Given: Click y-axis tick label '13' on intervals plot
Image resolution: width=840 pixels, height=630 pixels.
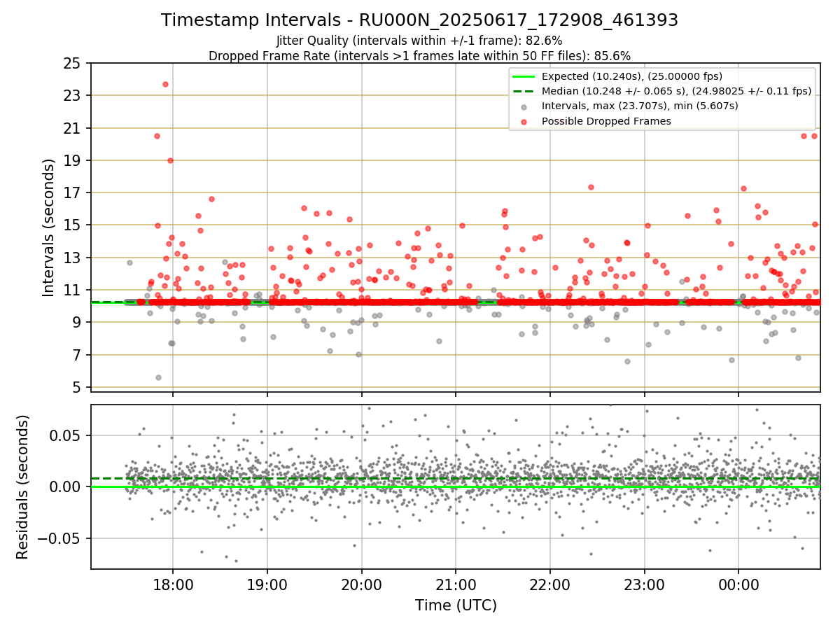Looking at the screenshot, I should [72, 258].
